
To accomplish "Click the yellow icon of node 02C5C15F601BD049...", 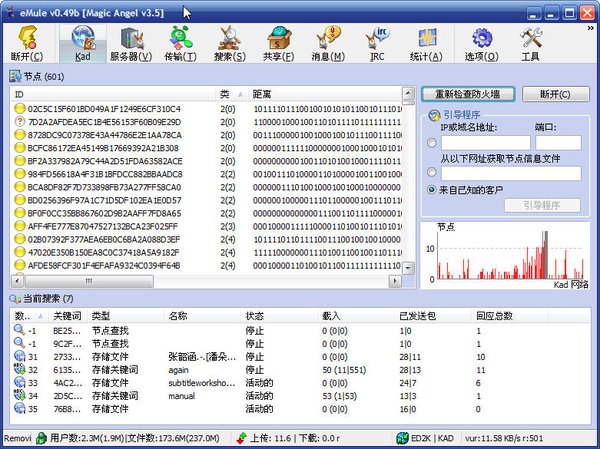I will [x=19, y=109].
